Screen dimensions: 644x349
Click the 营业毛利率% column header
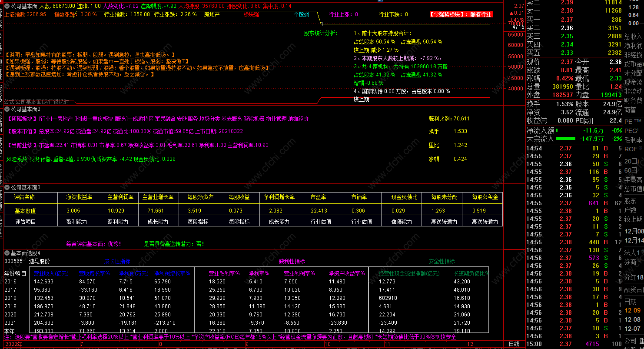pos(224,273)
